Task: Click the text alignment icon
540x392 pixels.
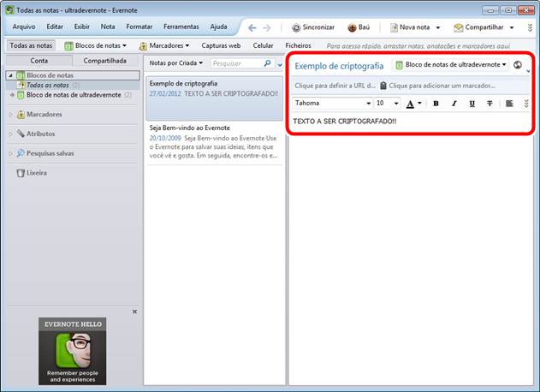Action: click(x=509, y=104)
